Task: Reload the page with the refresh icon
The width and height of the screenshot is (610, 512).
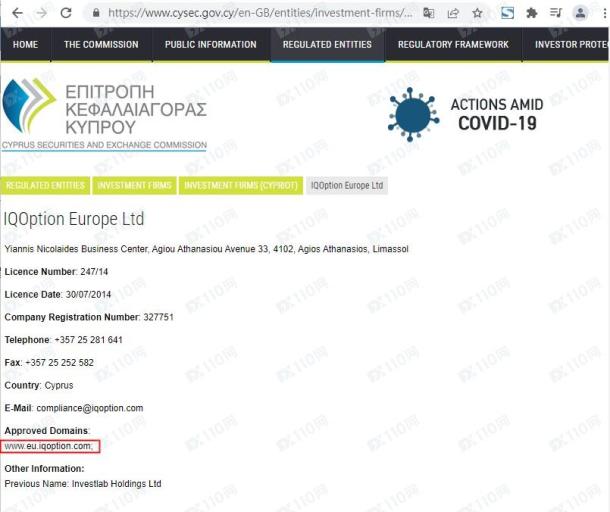Action: click(66, 13)
